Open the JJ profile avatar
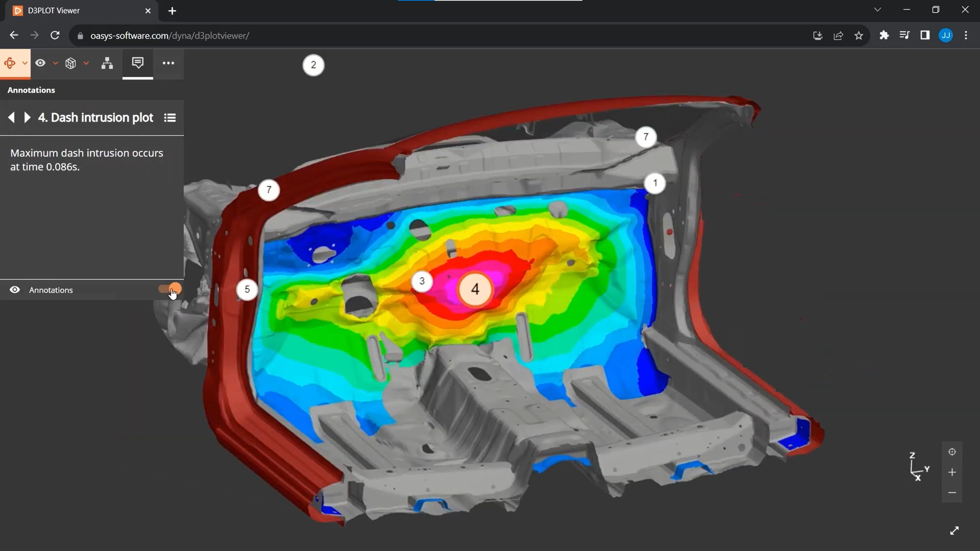 point(946,35)
